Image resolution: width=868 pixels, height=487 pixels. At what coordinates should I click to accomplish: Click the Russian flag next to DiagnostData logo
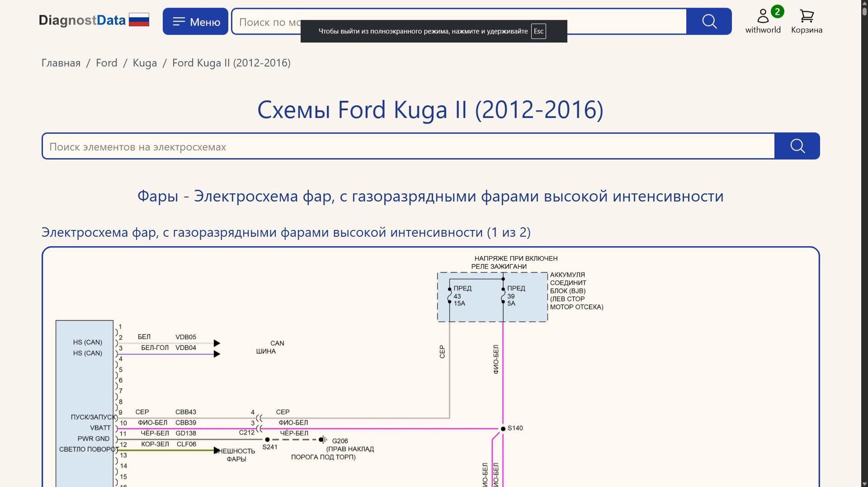click(x=139, y=19)
